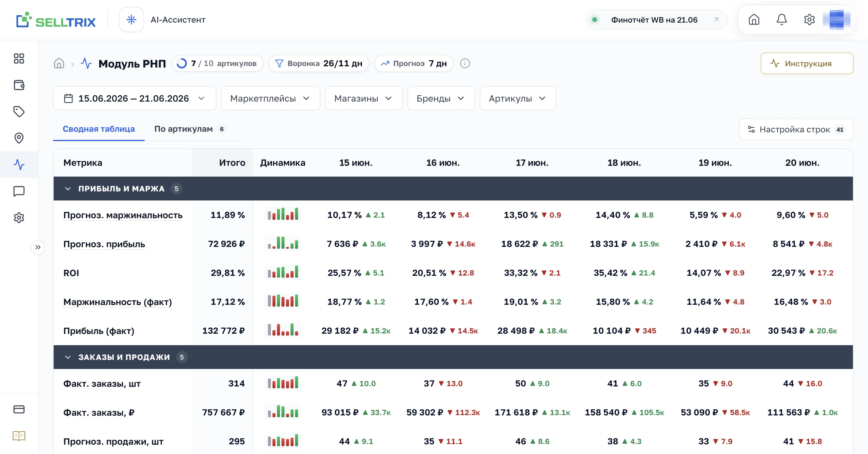Collapse the ЗАКАЗЫ И ПРОДАЖИ section
This screenshot has height=454, width=868.
[68, 357]
